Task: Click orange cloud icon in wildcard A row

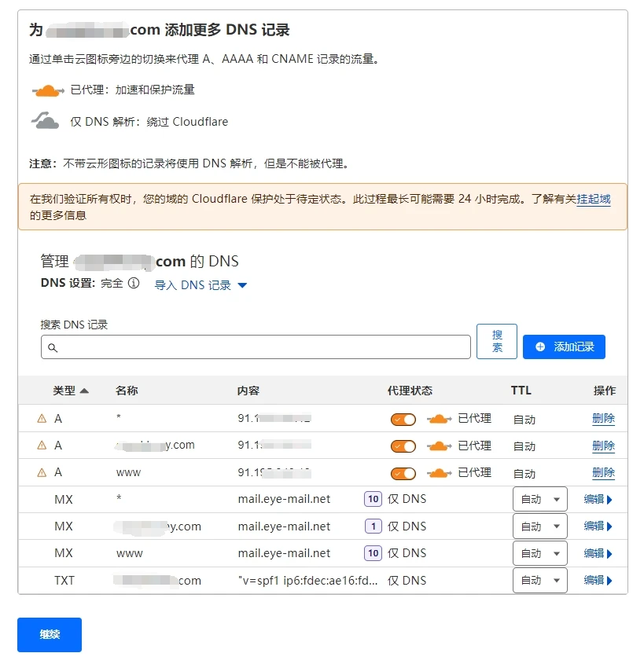Action: [440, 419]
